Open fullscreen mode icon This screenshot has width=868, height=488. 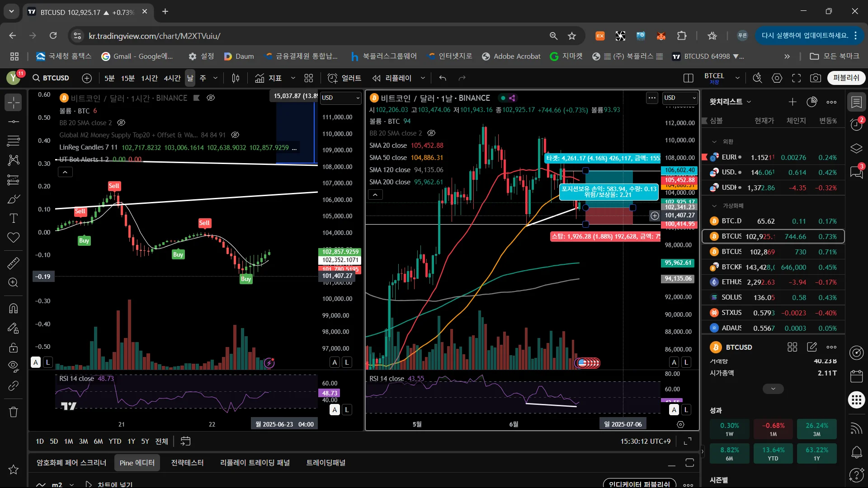click(x=796, y=78)
